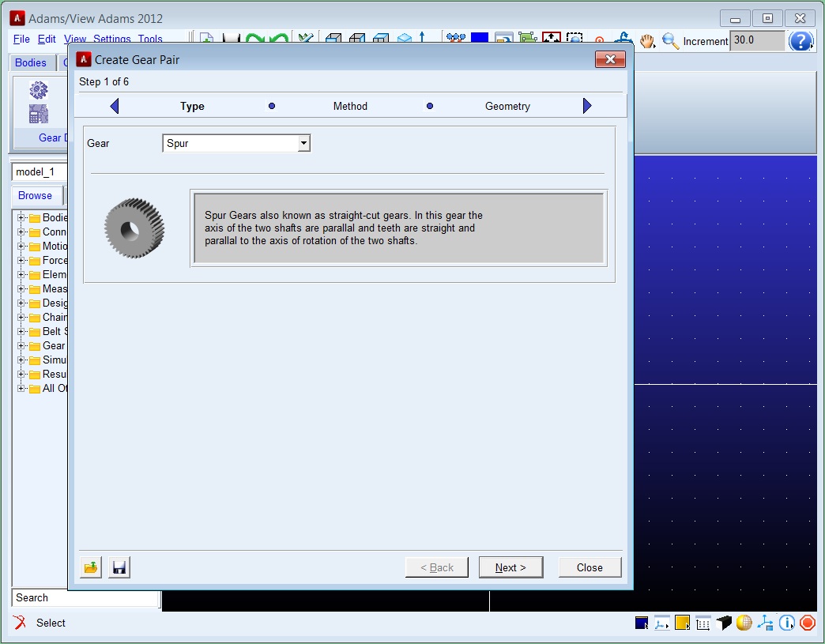This screenshot has width=825, height=644.
Task: Switch to the Bodies ribbon tab
Action: [31, 62]
